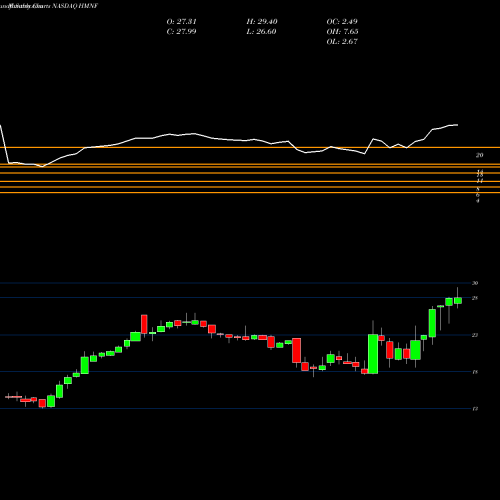Select the 20 label on the indicator axis
Screen dimensions: 500x500
tap(480, 155)
